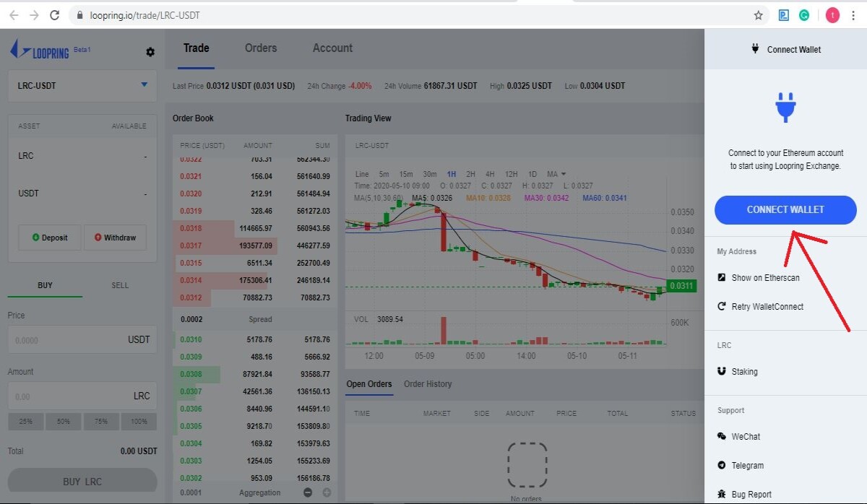Select the 1H chart interval

(x=452, y=174)
